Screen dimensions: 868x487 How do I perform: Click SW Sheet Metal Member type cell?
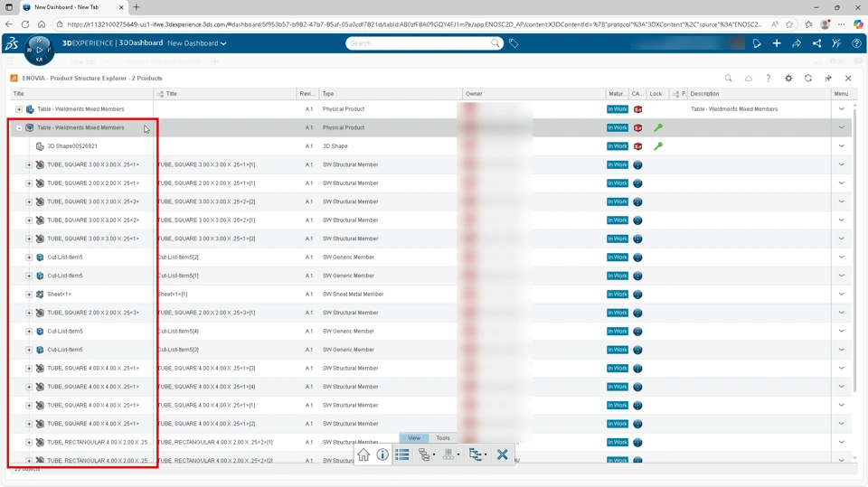pos(354,295)
